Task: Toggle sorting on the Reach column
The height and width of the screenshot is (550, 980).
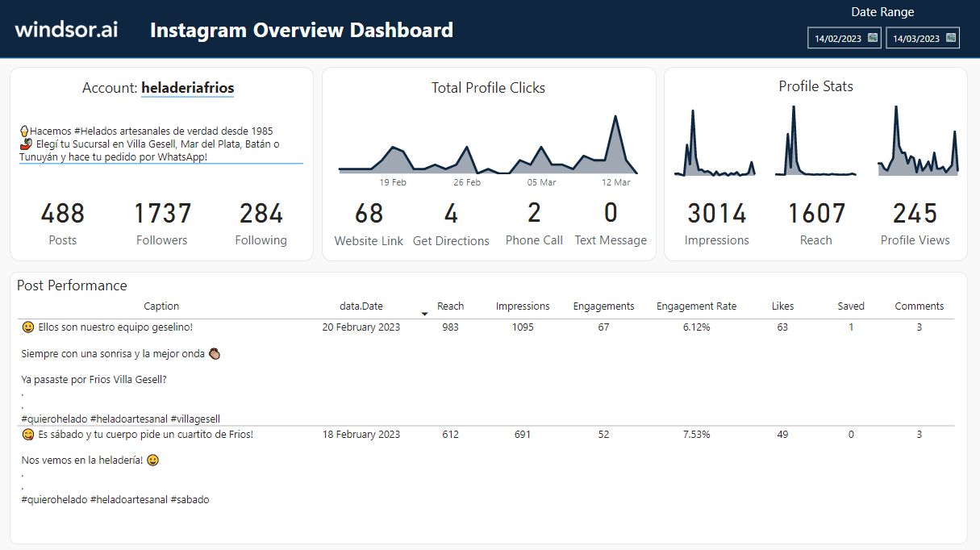Action: [x=450, y=306]
